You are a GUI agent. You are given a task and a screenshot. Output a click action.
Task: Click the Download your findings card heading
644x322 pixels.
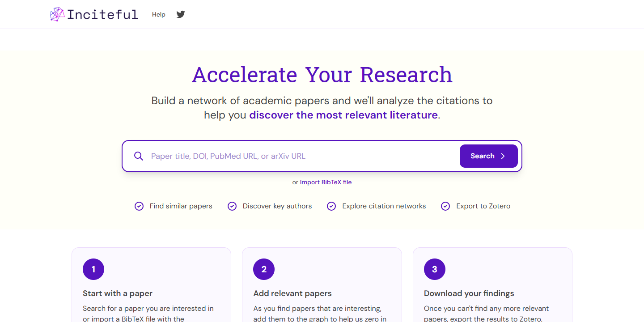pos(469,293)
